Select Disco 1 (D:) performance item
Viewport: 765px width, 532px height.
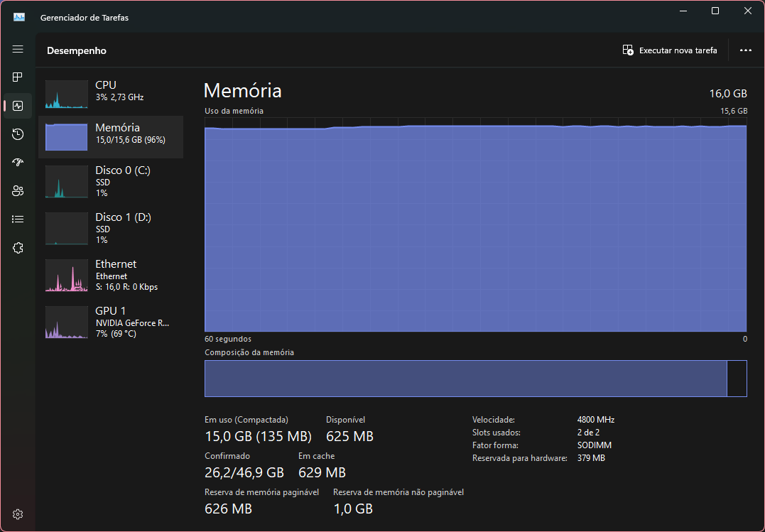pyautogui.click(x=111, y=228)
